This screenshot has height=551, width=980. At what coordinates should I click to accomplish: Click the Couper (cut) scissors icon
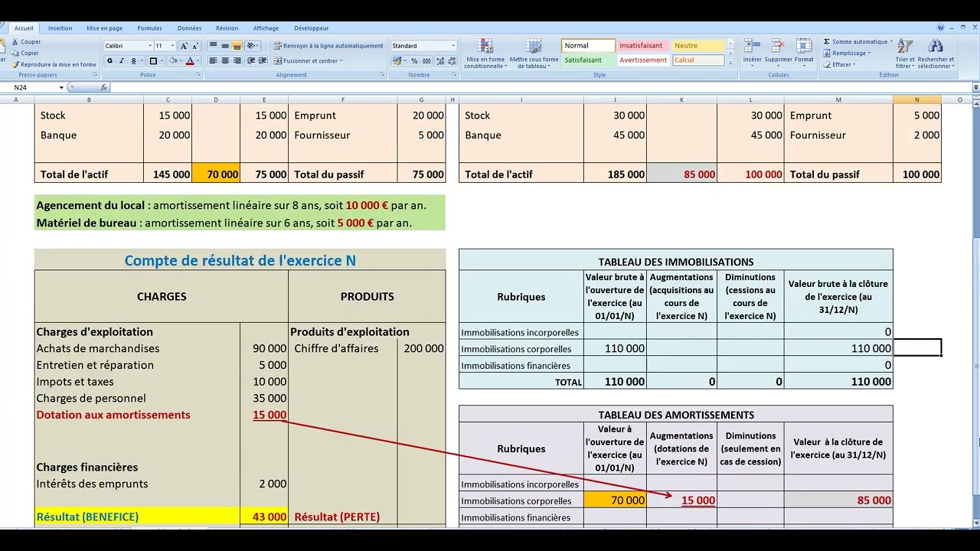click(x=15, y=42)
